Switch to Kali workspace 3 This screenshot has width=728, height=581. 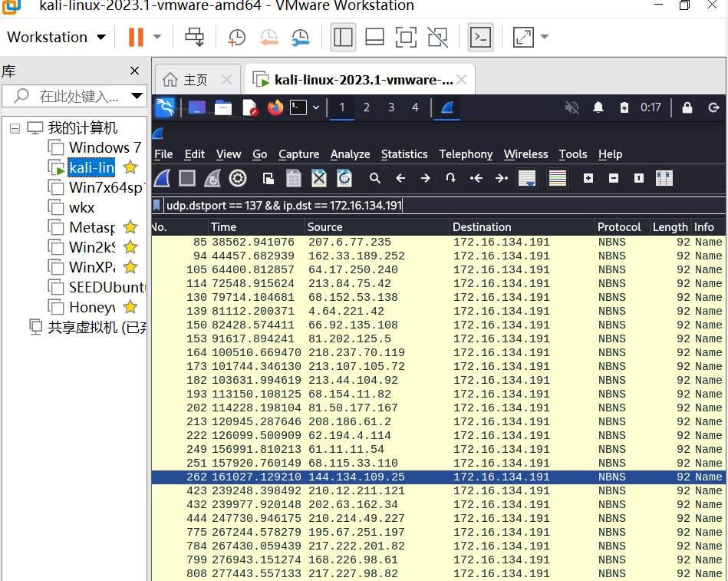[391, 107]
